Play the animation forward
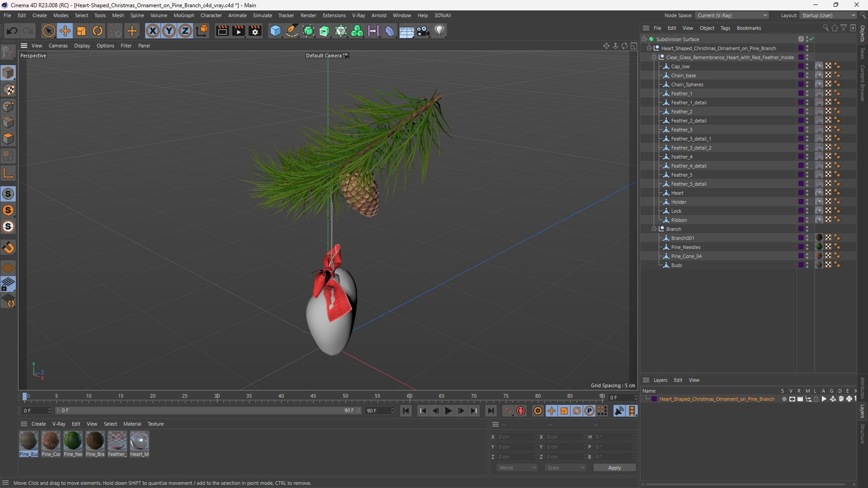The height and width of the screenshot is (488, 868). [x=448, y=411]
